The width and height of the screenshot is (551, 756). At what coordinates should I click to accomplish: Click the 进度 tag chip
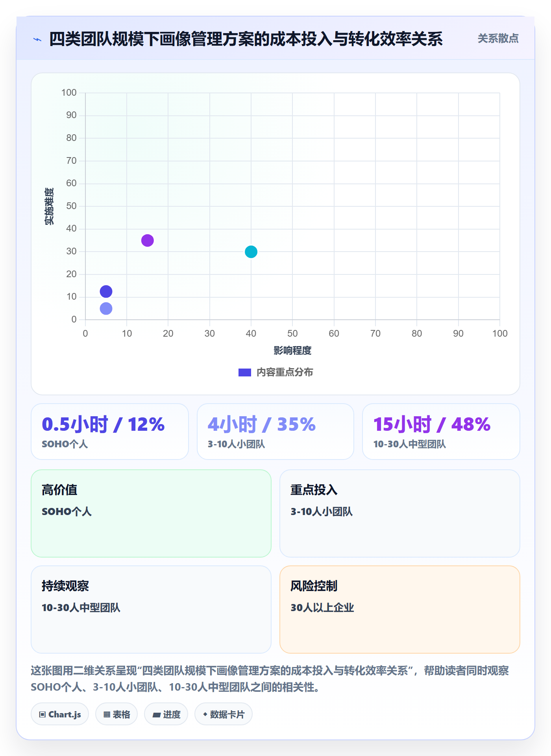coord(166,714)
